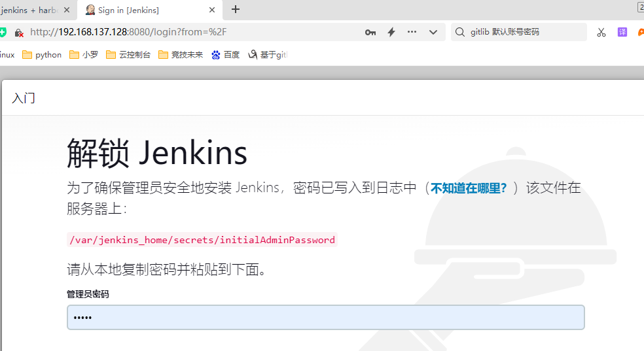The height and width of the screenshot is (351, 644).
Task: Select the 'Sign in [Jenkins]' tab
Action: pyautogui.click(x=149, y=10)
